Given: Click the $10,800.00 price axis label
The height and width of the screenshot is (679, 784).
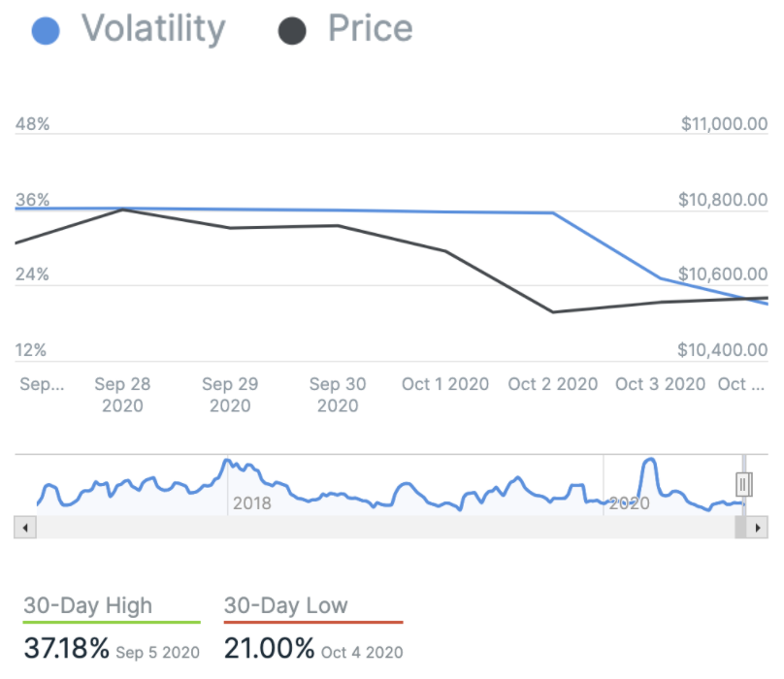Looking at the screenshot, I should point(724,201).
